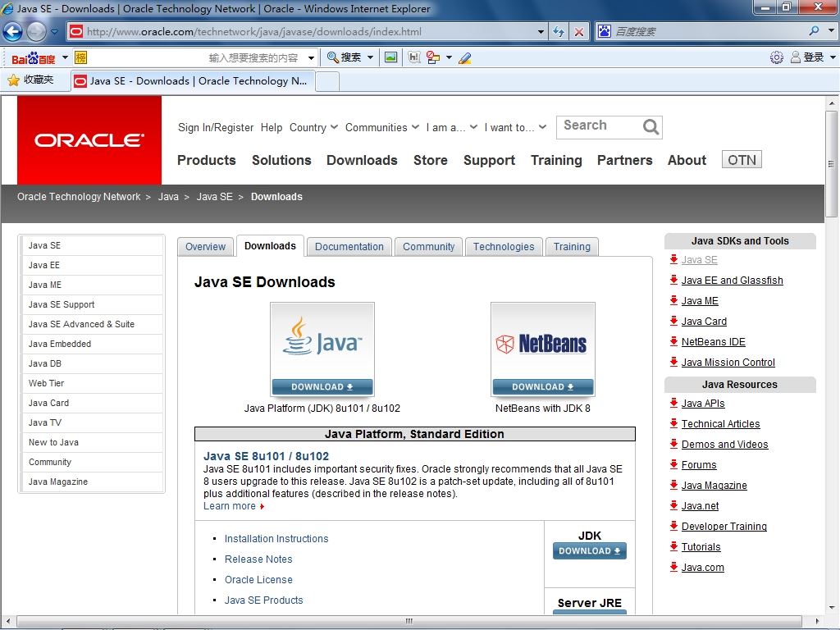
Task: Open the Downloads main menu
Action: (362, 160)
